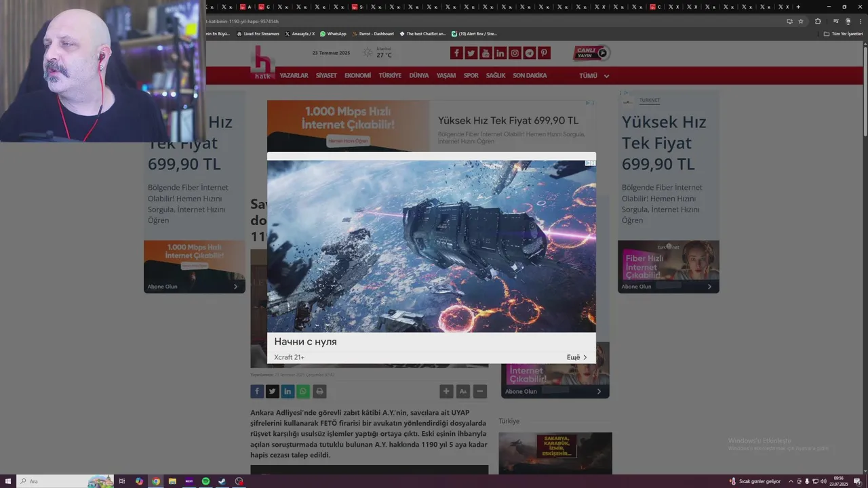Reset article font size with Aa icon
The width and height of the screenshot is (868, 488).
pyautogui.click(x=463, y=391)
